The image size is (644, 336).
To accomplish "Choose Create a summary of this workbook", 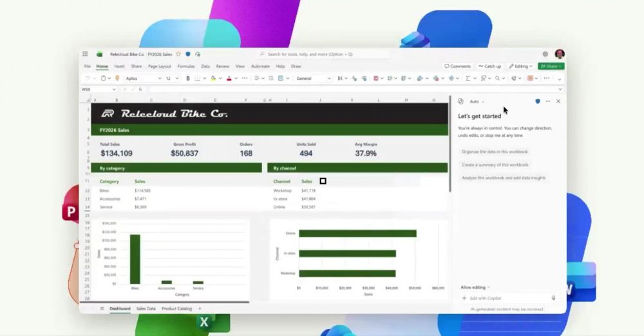I will click(495, 165).
